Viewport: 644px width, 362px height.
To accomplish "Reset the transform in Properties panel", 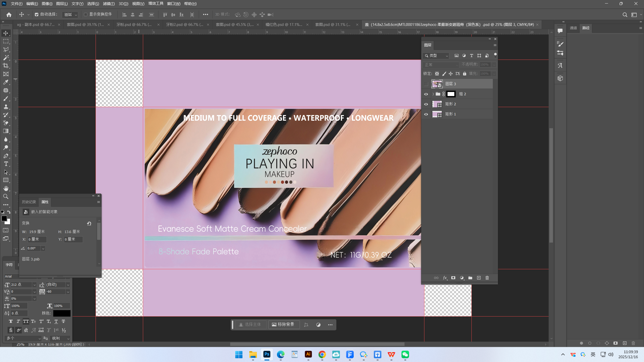I will point(89,223).
